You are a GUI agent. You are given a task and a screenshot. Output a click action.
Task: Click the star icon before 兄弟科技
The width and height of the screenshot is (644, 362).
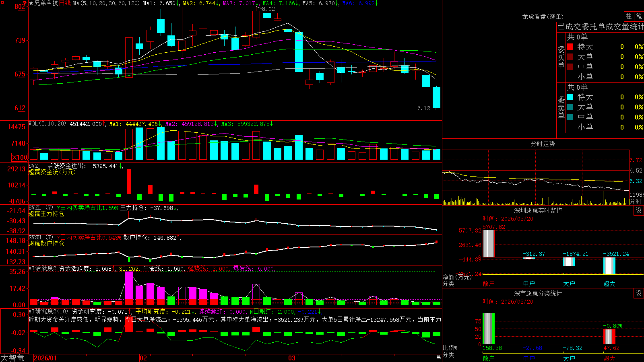tap(31, 3)
